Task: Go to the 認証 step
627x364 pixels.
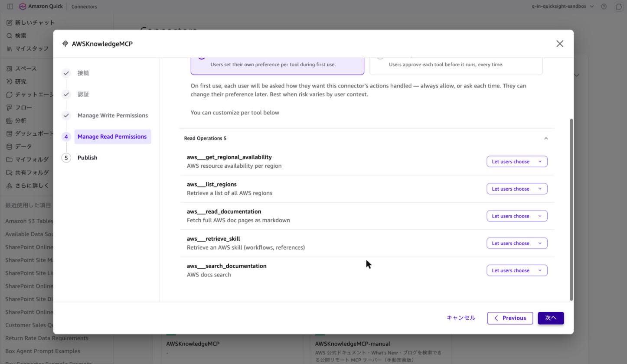Action: coord(83,94)
